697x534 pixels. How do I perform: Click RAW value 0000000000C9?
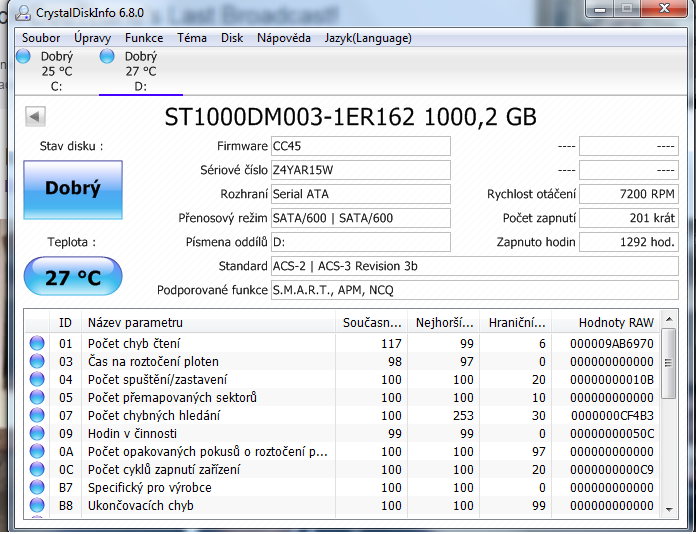tap(612, 470)
